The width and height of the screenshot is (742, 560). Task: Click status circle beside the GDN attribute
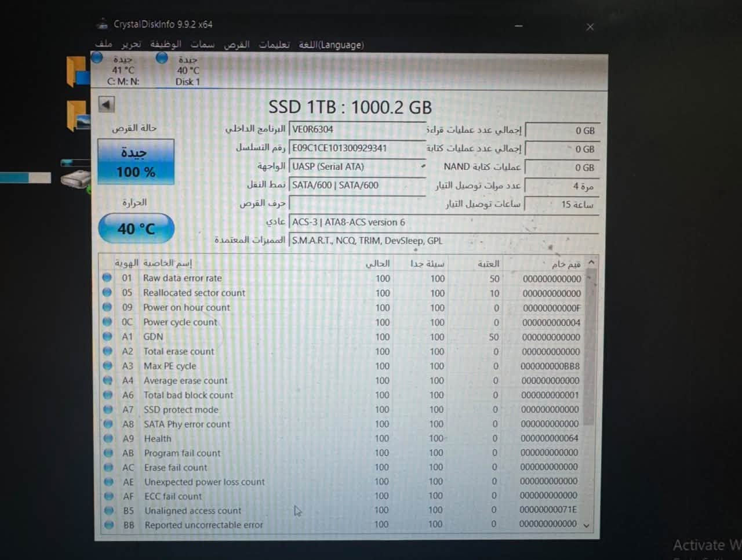click(x=107, y=336)
